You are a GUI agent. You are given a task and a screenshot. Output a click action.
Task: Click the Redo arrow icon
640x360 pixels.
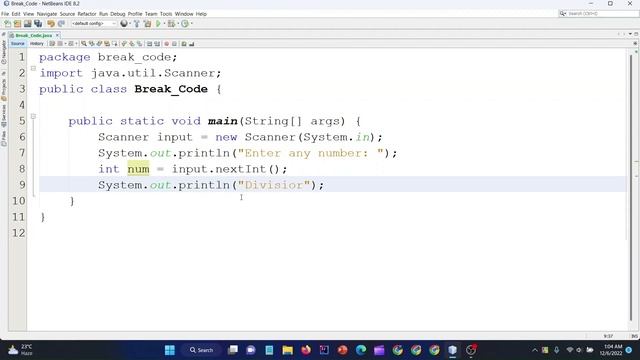pos(61,24)
